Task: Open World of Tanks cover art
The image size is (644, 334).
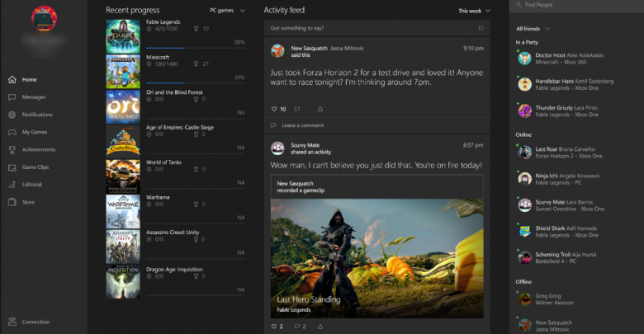Action: pos(123,176)
